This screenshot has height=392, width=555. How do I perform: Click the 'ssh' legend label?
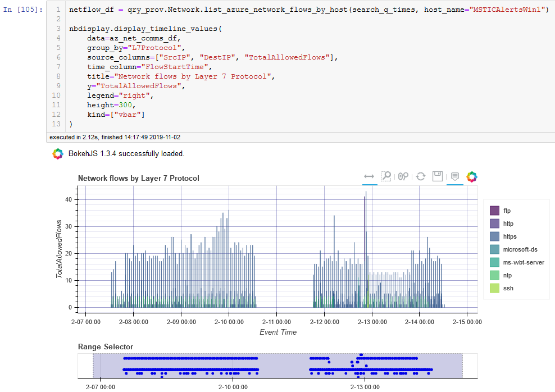508,288
